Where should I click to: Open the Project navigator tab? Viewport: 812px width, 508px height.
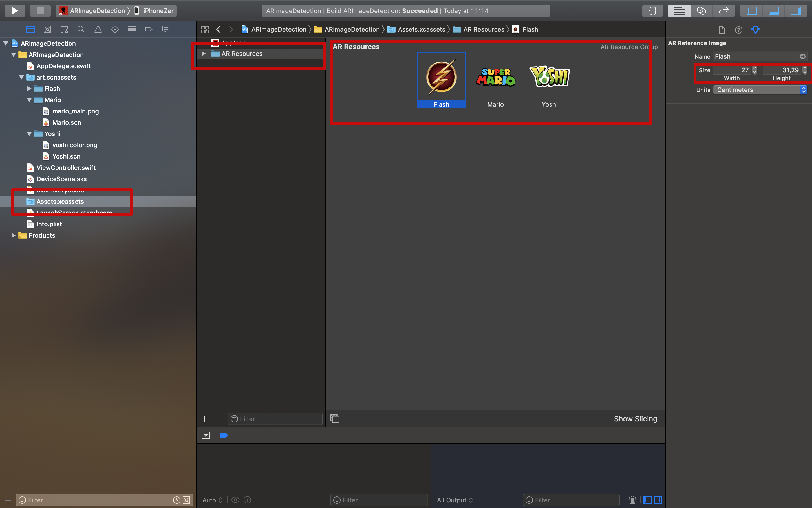pos(30,29)
